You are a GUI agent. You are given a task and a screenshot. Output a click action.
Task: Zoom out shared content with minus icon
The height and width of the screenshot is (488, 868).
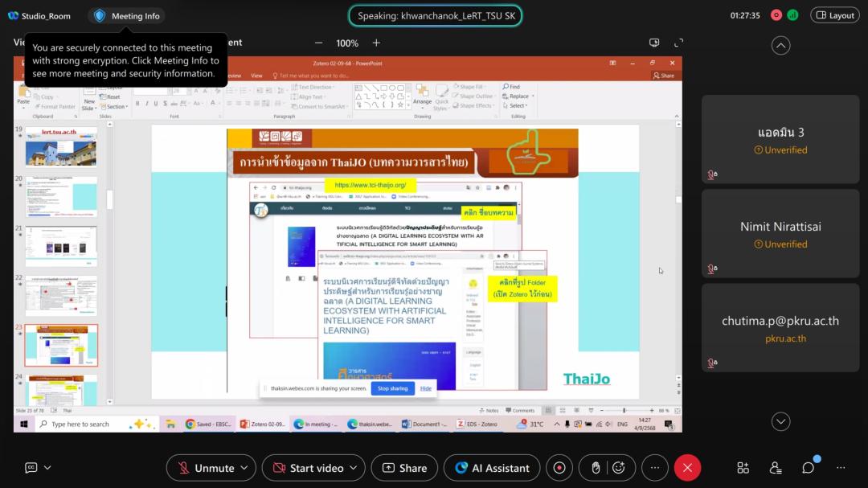tap(318, 43)
